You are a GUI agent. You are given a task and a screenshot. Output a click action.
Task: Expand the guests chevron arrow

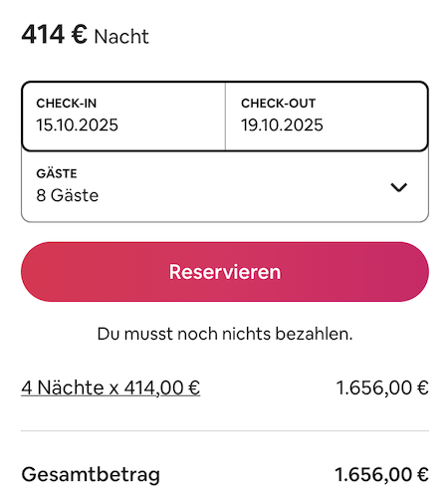(x=398, y=187)
